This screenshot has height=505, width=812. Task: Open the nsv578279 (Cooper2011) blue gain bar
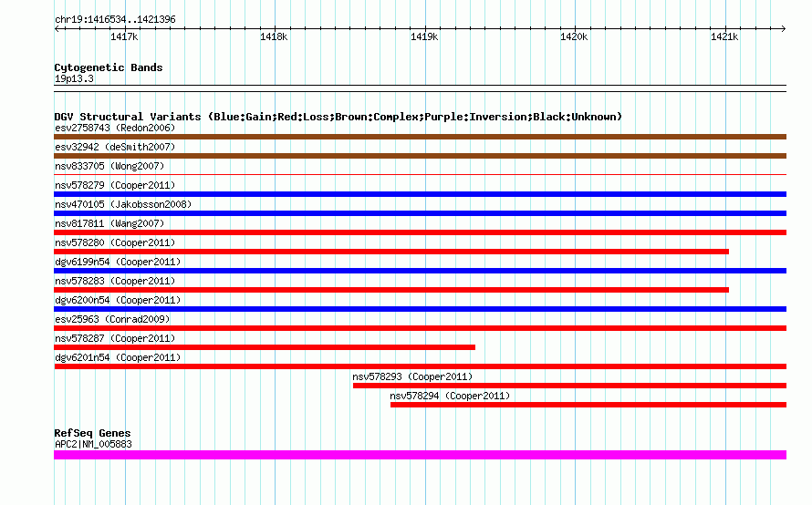point(420,194)
